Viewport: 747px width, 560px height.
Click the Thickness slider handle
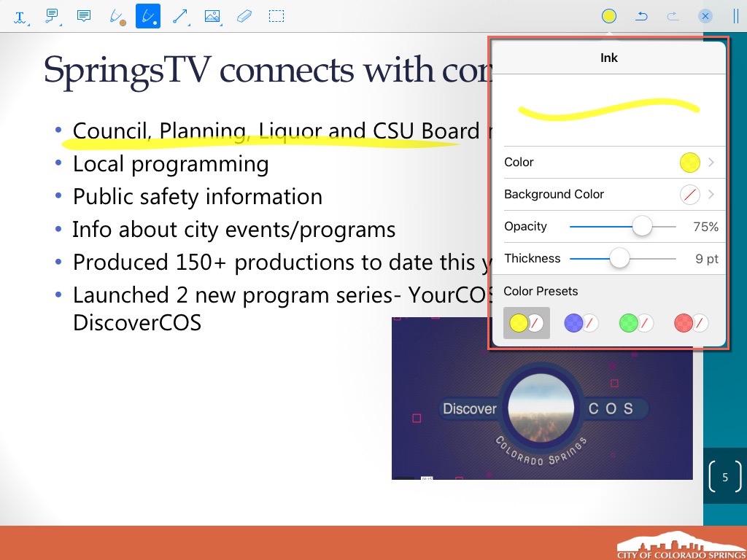point(619,259)
